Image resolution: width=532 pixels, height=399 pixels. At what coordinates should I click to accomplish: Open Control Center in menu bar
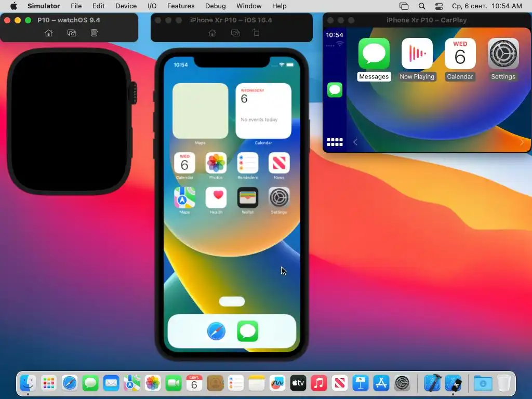(x=438, y=6)
